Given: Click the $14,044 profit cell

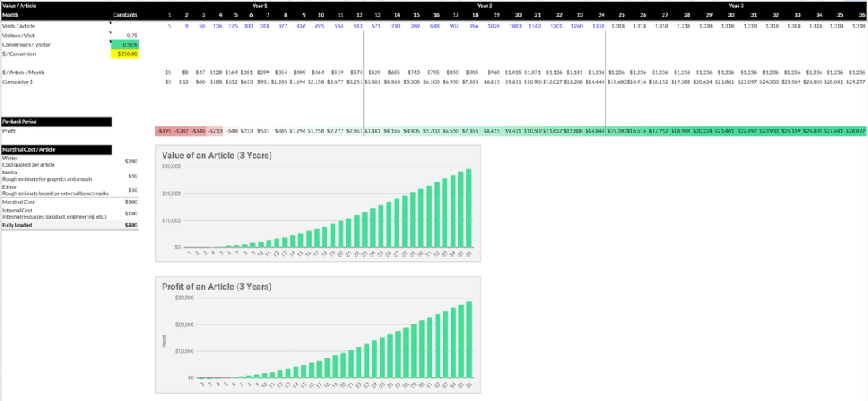Looking at the screenshot, I should [595, 131].
